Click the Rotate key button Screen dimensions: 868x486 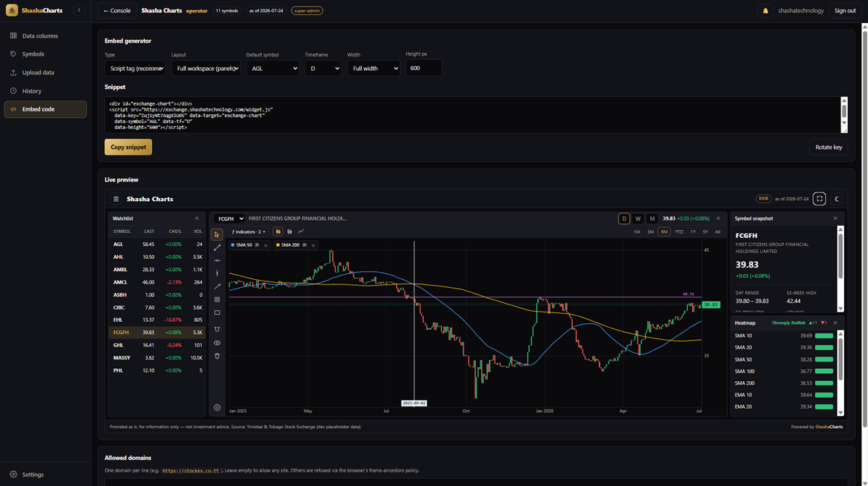click(828, 147)
